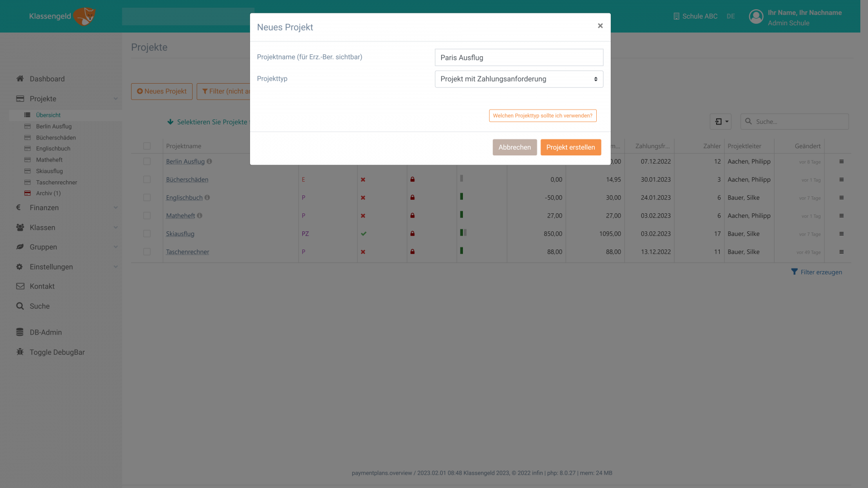Image resolution: width=868 pixels, height=488 pixels.
Task: Close the Neues Projekt dialog
Action: click(600, 26)
